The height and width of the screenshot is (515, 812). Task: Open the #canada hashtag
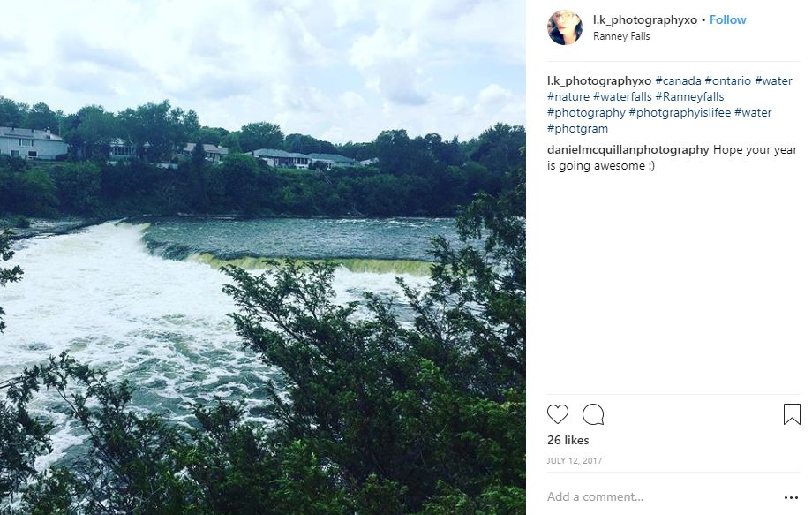click(678, 80)
